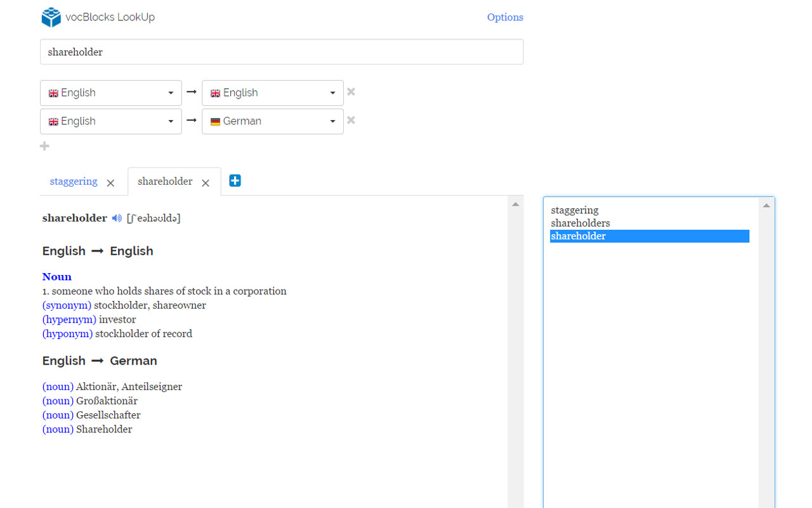This screenshot has height=508, width=812.
Task: Close the shareholder tab
Action: point(206,183)
